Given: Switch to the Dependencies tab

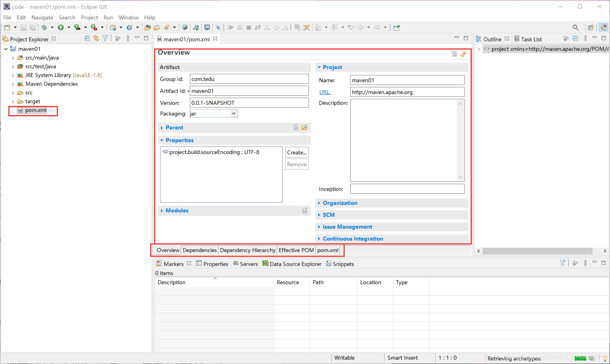Looking at the screenshot, I should tap(200, 250).
